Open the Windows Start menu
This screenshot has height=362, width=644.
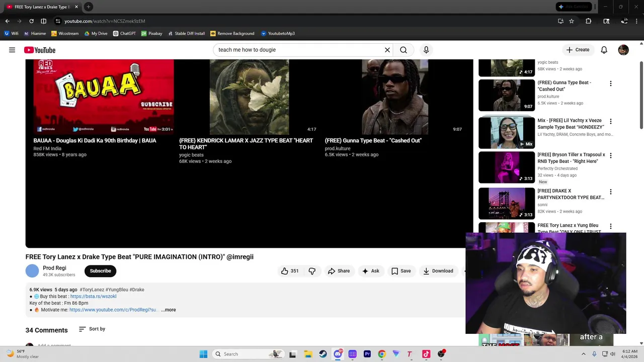coord(203,354)
